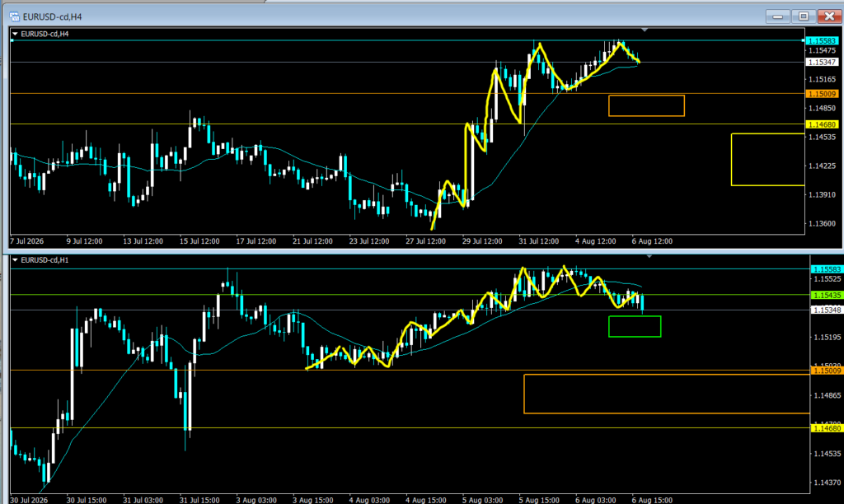
Task: Select the orange 1.15009 price label on H4 chart
Action: click(822, 94)
